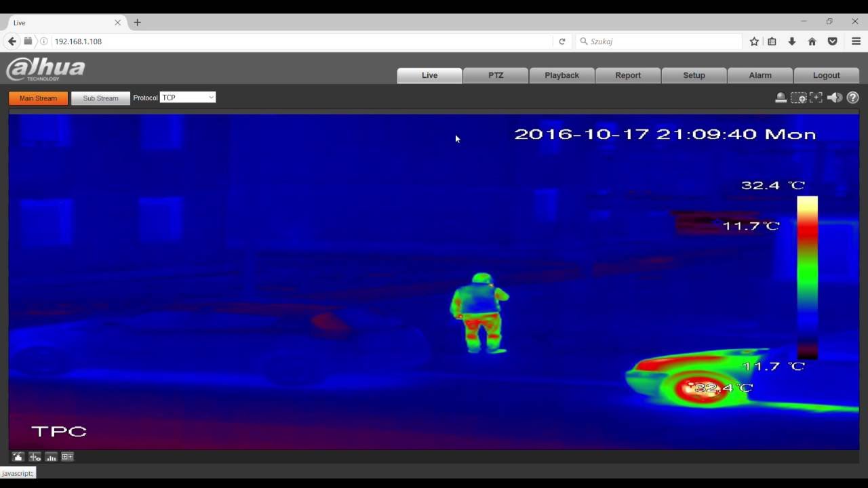
Task: Select the manual focus bracket icon
Action: [x=816, y=98]
